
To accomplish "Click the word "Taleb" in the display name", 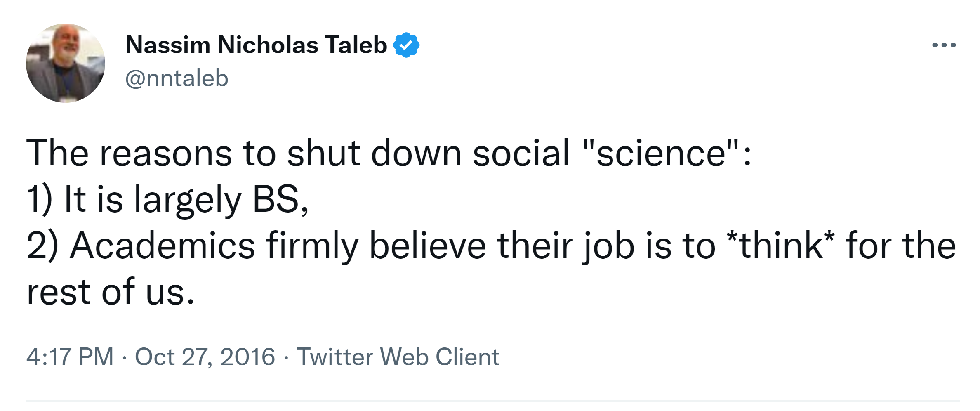I will [356, 45].
